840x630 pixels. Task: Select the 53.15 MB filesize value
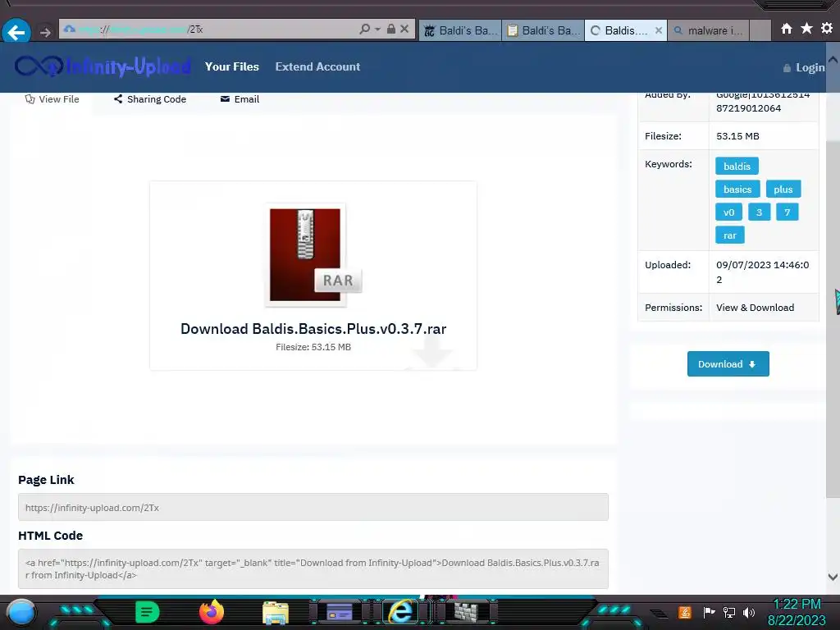pyautogui.click(x=737, y=136)
